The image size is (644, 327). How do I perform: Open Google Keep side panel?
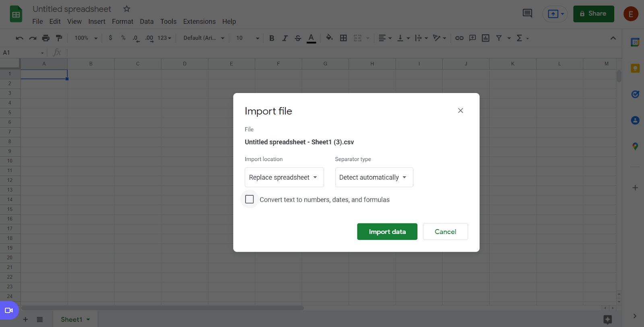[635, 68]
